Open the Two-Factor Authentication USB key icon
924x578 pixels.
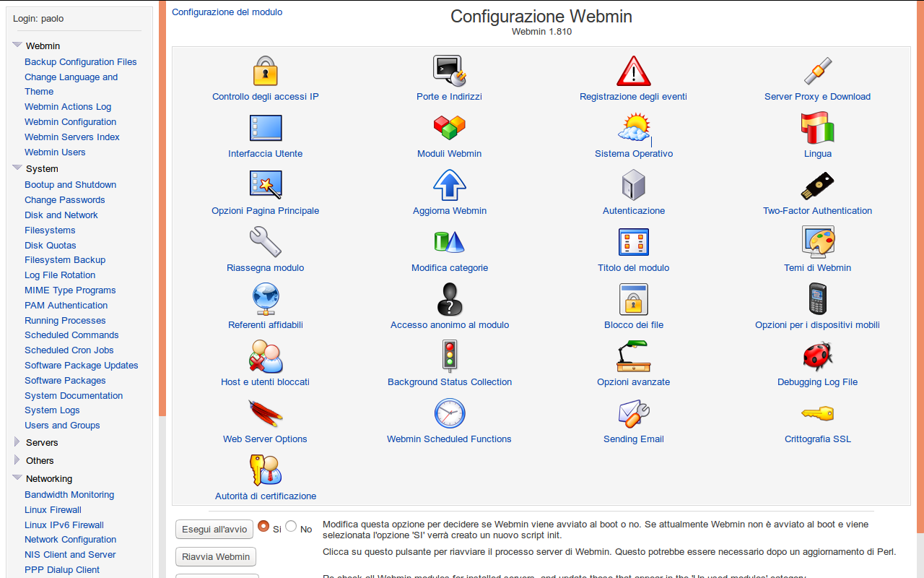tap(818, 185)
